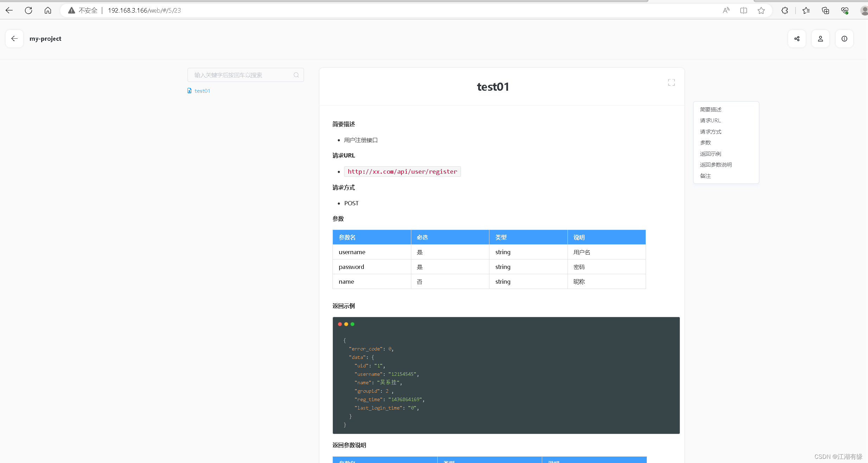Jump to 返回示例 in outline
The width and height of the screenshot is (868, 463).
tap(710, 154)
